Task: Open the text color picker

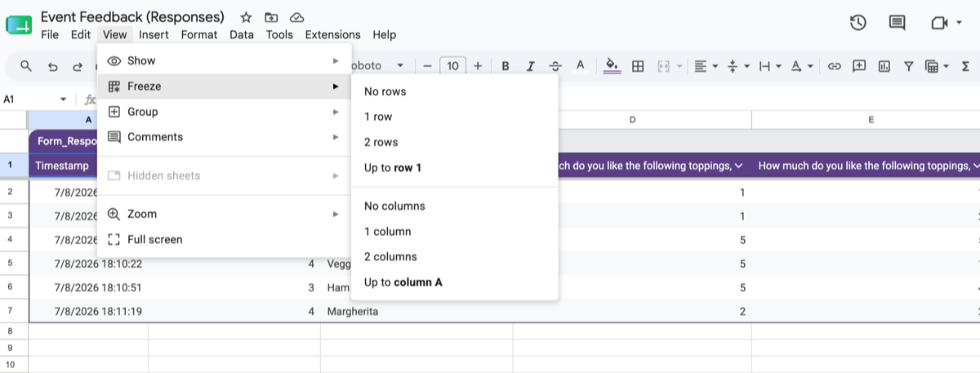Action: pos(581,66)
